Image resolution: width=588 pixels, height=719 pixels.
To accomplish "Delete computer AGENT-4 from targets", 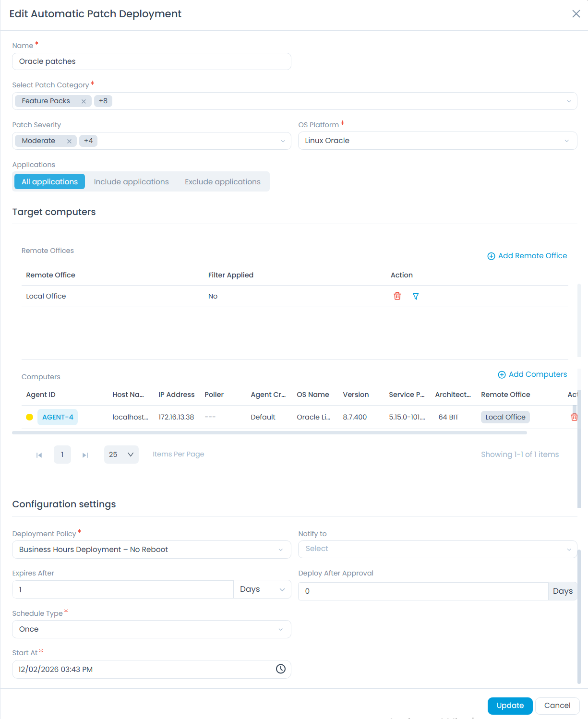I will click(574, 417).
